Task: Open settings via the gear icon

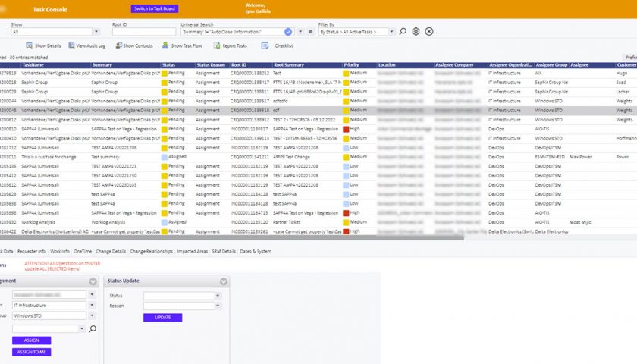Action: point(416,32)
